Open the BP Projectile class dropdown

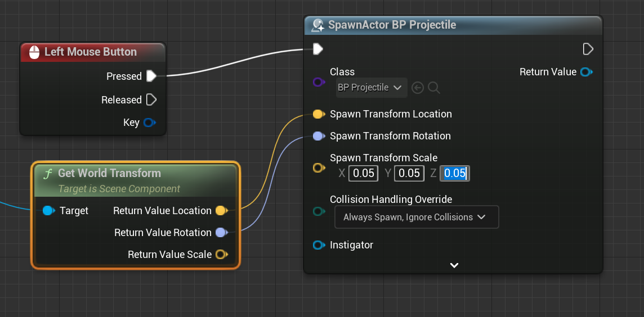pyautogui.click(x=370, y=88)
